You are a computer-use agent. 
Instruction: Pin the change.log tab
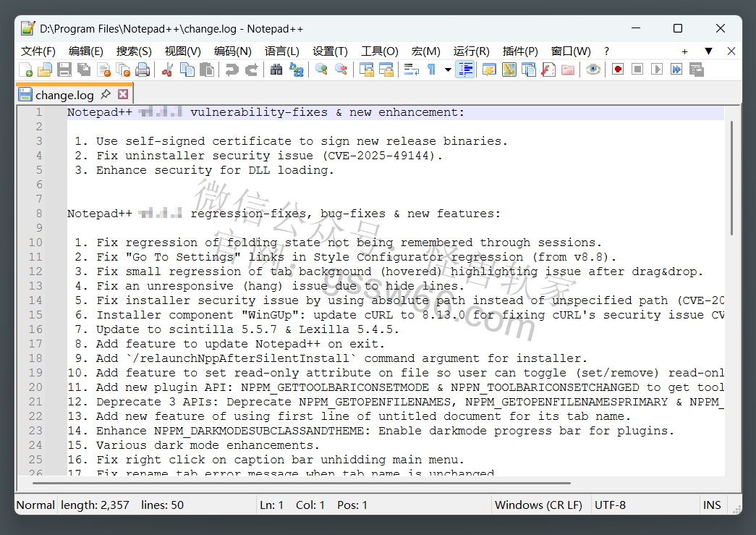pos(106,94)
